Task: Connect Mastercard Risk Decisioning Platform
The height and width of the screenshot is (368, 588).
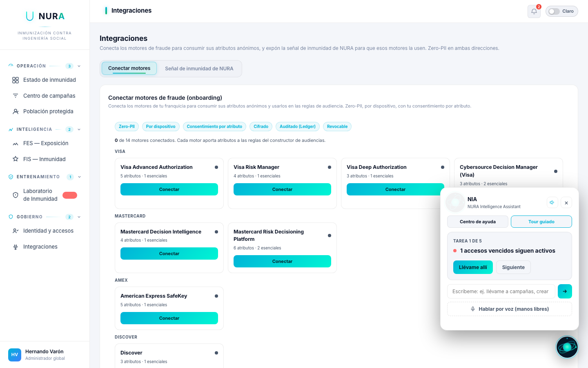Action: 282,261
